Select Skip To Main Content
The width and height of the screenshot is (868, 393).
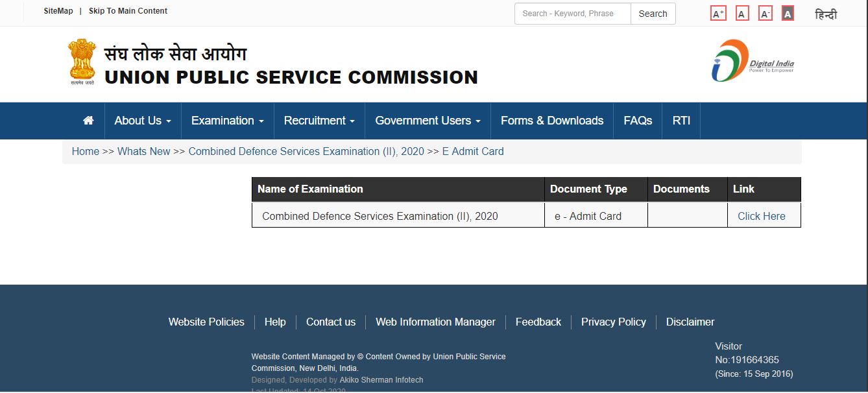pyautogui.click(x=128, y=11)
